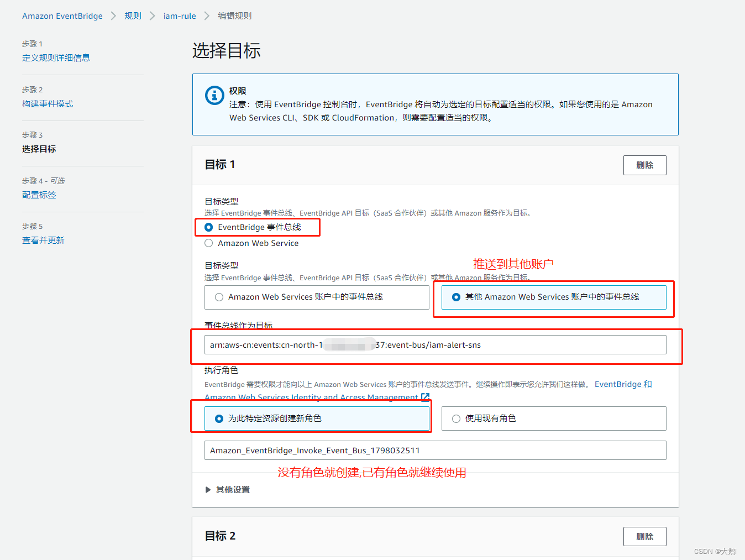Expand the 其他设置 section
The image size is (745, 560).
pos(227,489)
